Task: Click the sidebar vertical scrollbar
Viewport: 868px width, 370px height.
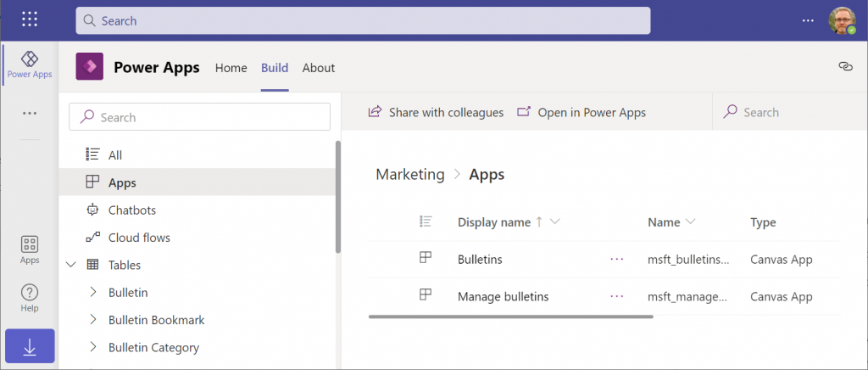Action: point(338,197)
